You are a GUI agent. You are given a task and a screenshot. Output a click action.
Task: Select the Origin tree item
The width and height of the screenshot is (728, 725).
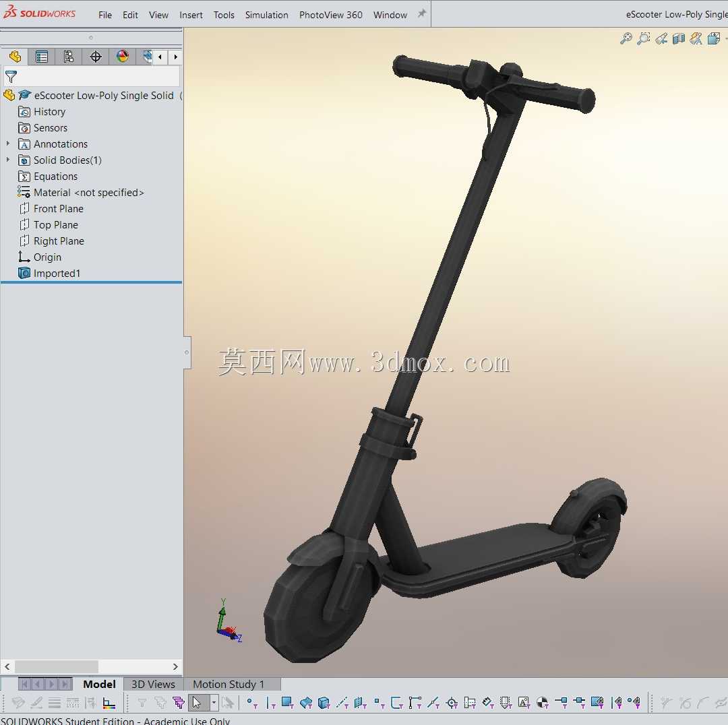[x=40, y=257]
